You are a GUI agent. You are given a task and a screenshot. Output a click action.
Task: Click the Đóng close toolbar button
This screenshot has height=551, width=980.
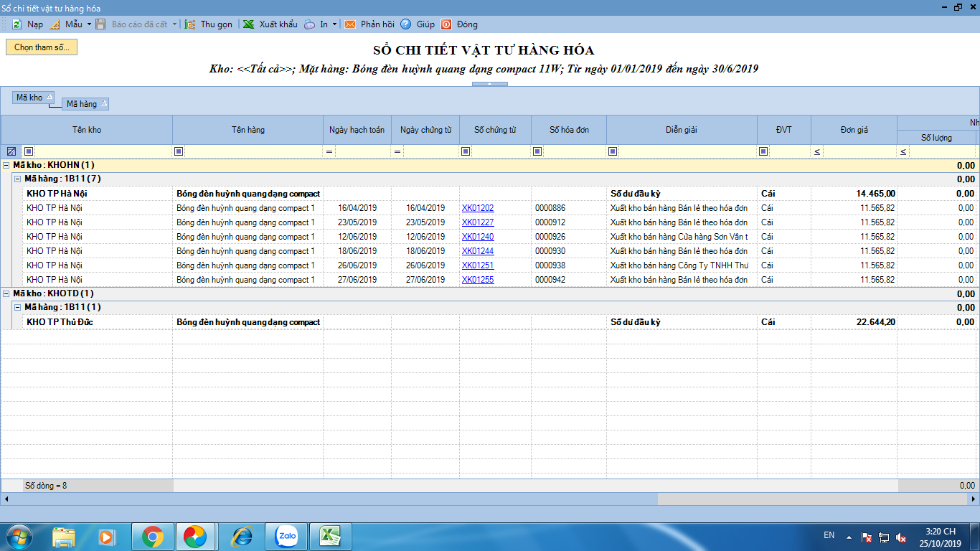click(x=459, y=24)
